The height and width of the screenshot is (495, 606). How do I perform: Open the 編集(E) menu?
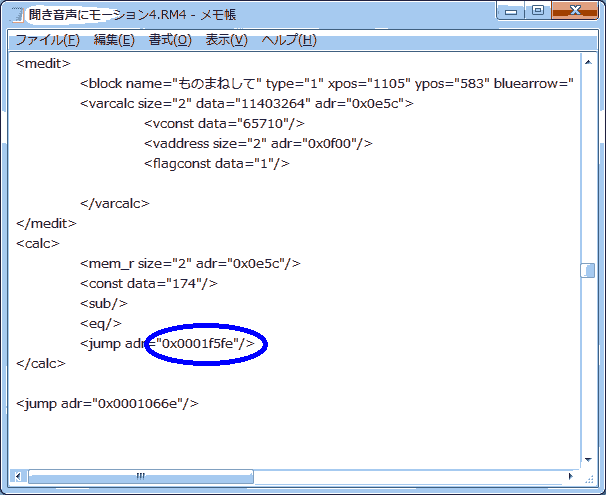[x=114, y=40]
